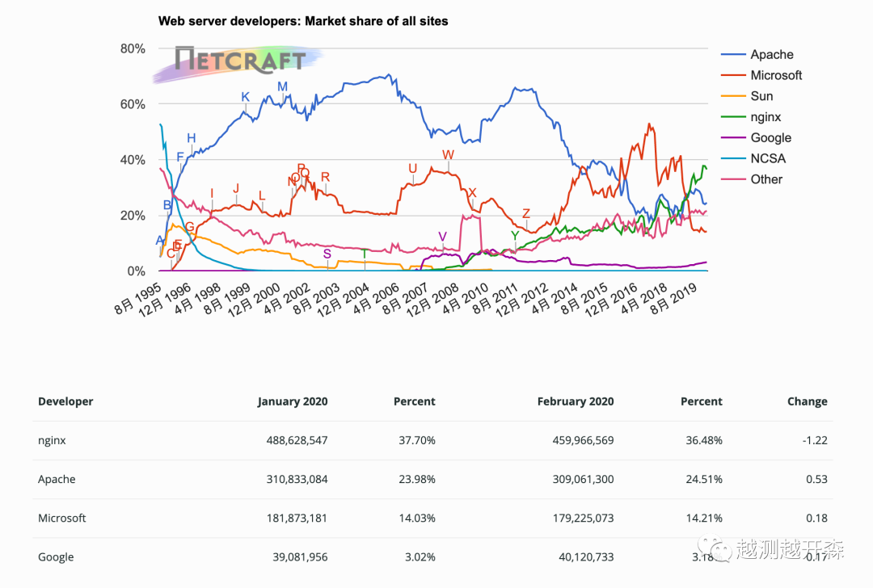Sort by the January 2020 column header

pos(293,401)
